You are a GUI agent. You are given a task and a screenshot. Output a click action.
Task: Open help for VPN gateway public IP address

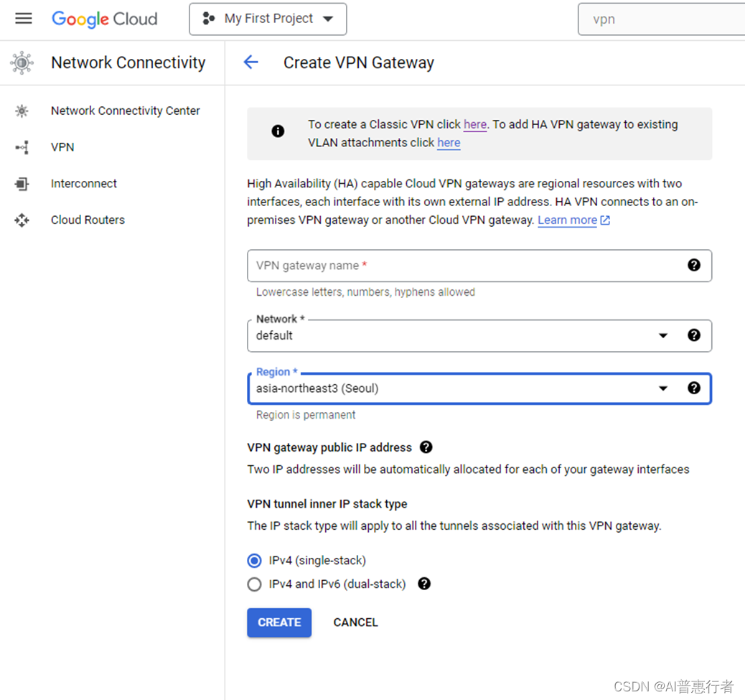[426, 447]
